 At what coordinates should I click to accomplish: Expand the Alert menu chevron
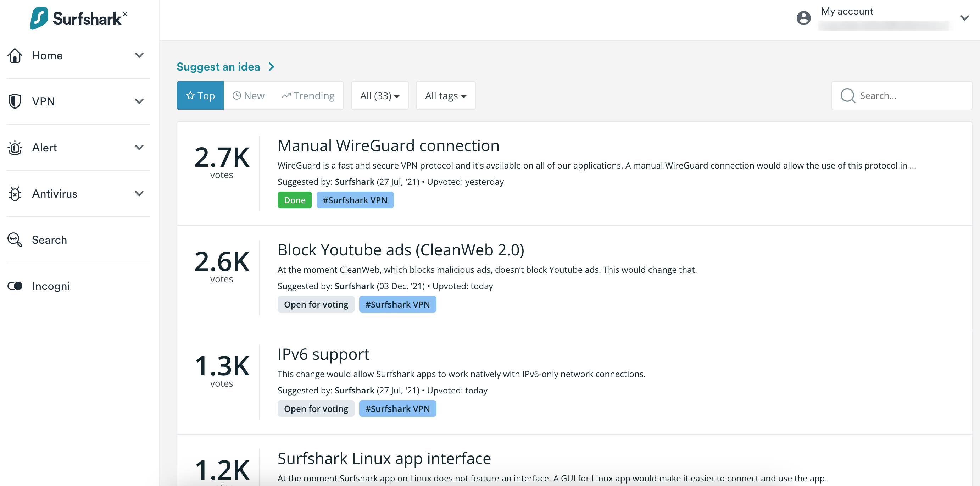click(x=139, y=147)
